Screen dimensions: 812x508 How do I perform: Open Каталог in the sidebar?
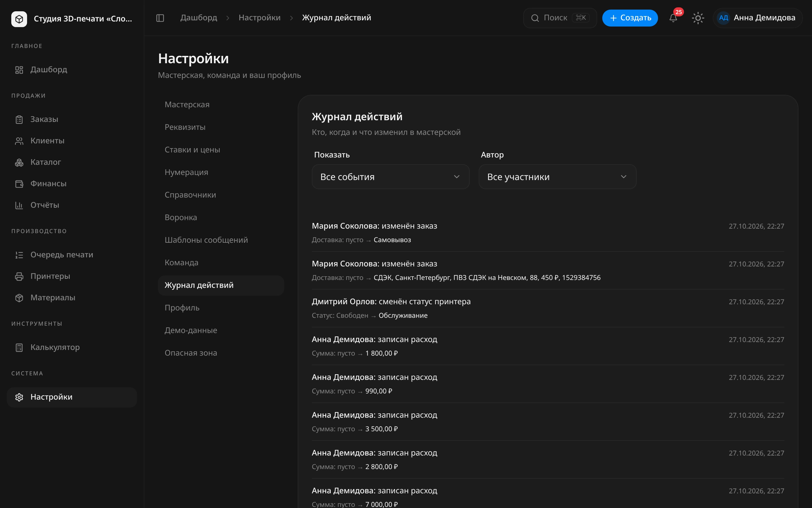(72, 162)
